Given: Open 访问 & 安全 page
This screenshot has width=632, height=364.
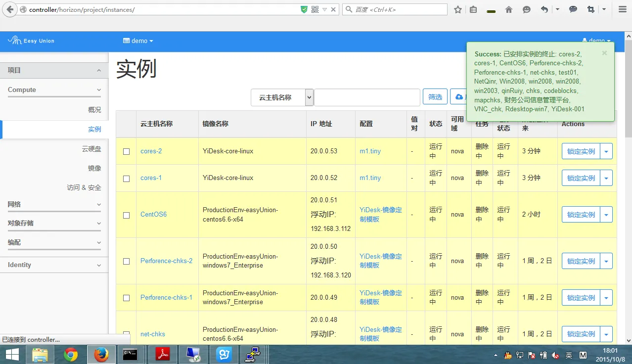Looking at the screenshot, I should click(84, 187).
